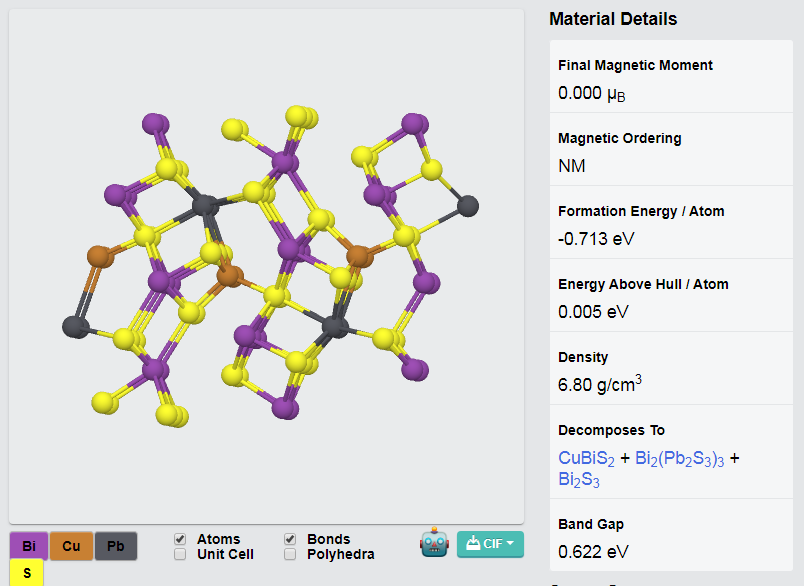Image resolution: width=804 pixels, height=586 pixels.
Task: Click the robot face icon
Action: point(434,542)
